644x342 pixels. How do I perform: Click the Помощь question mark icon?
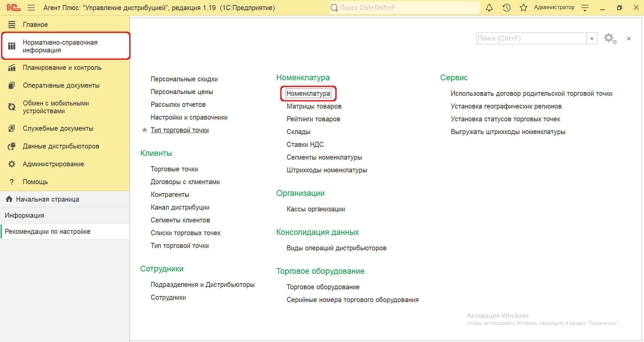click(12, 182)
